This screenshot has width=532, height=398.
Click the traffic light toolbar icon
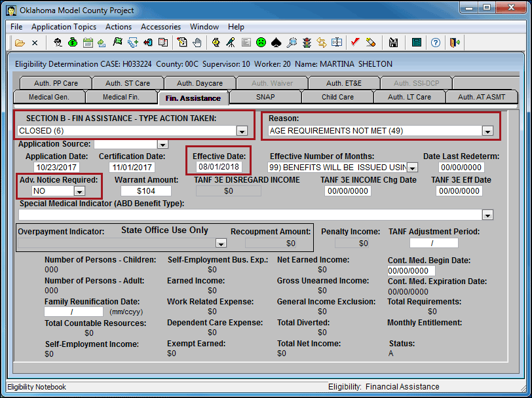coord(307,43)
